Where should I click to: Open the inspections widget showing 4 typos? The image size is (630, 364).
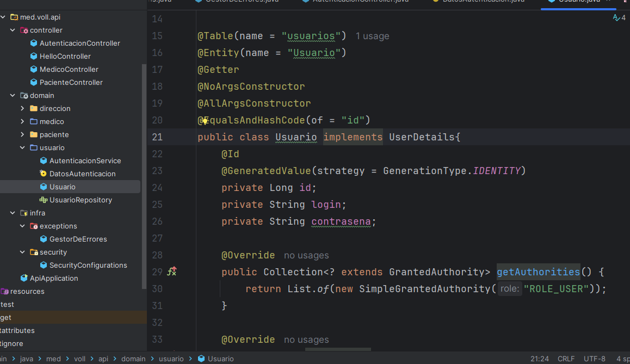(x=619, y=17)
